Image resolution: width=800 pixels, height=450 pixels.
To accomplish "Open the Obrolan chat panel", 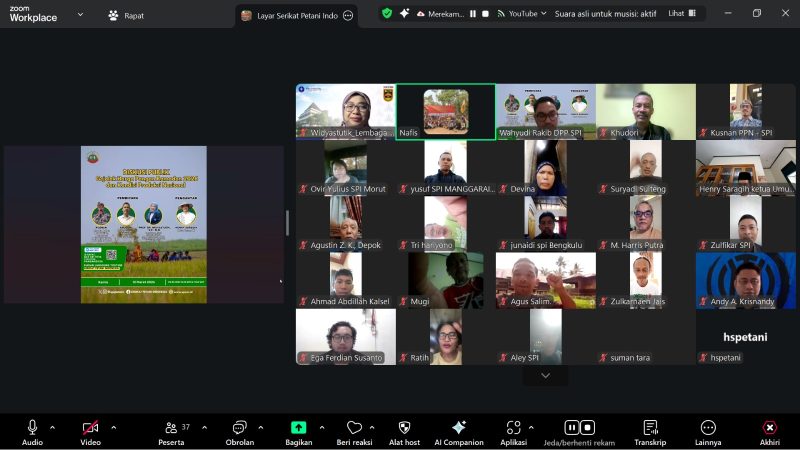I will point(239,428).
